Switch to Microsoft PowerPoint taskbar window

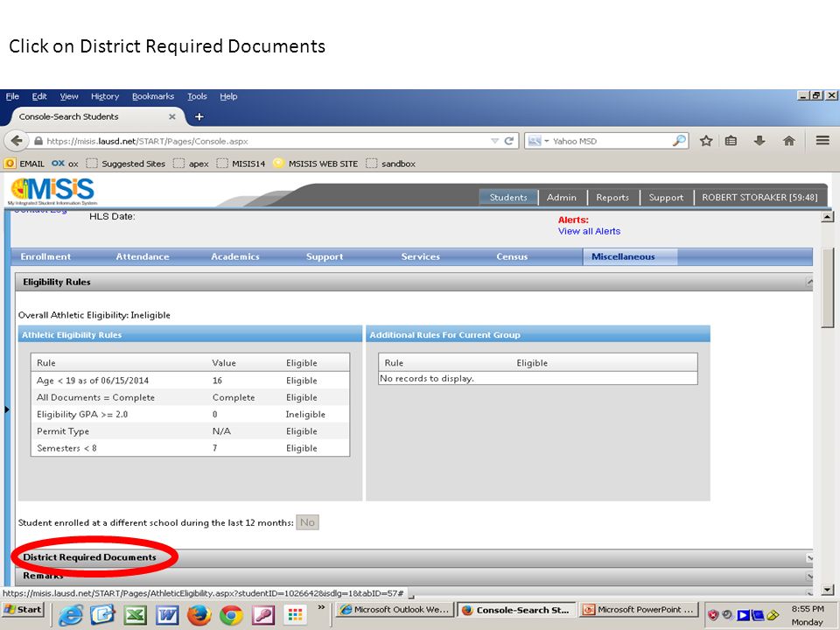click(639, 610)
